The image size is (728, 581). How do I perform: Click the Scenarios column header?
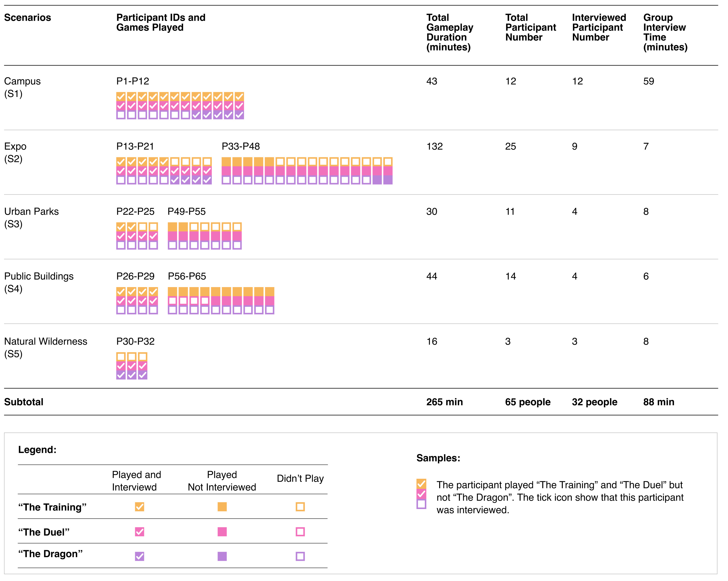27,17
